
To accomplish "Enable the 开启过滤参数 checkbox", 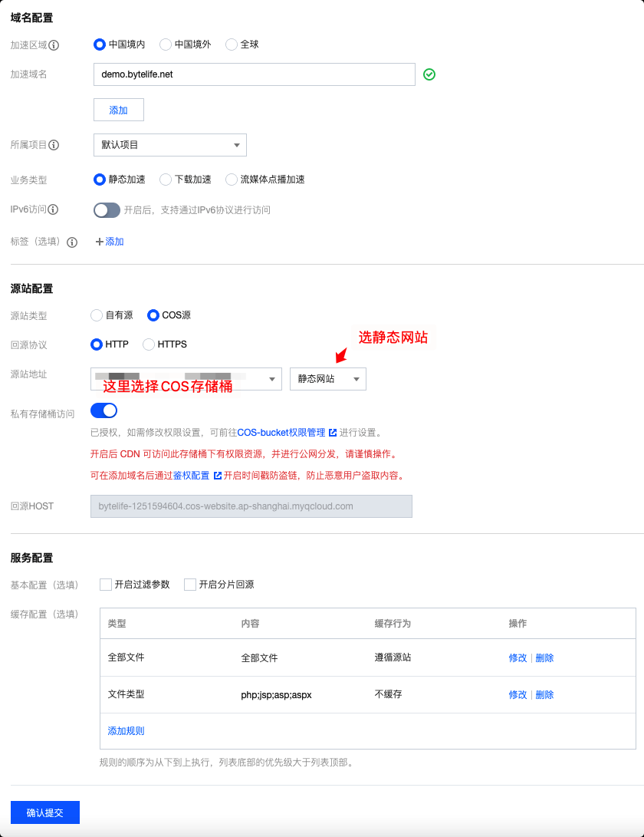I will click(106, 585).
